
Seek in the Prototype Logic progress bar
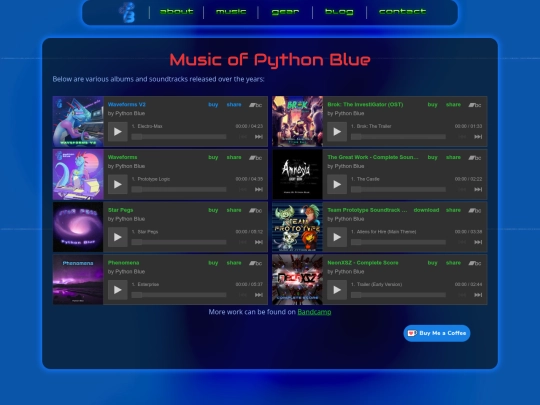coord(179,189)
